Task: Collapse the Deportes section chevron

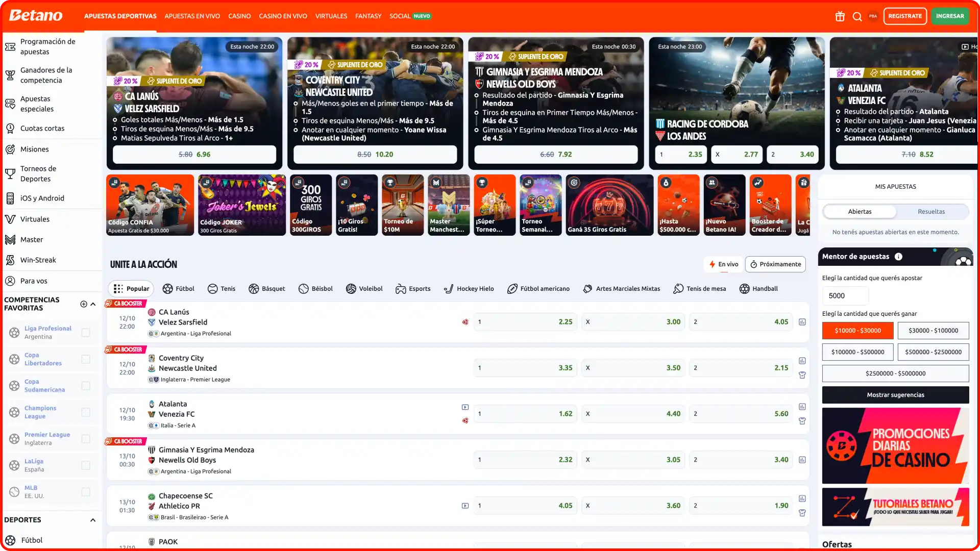Action: [x=93, y=520]
